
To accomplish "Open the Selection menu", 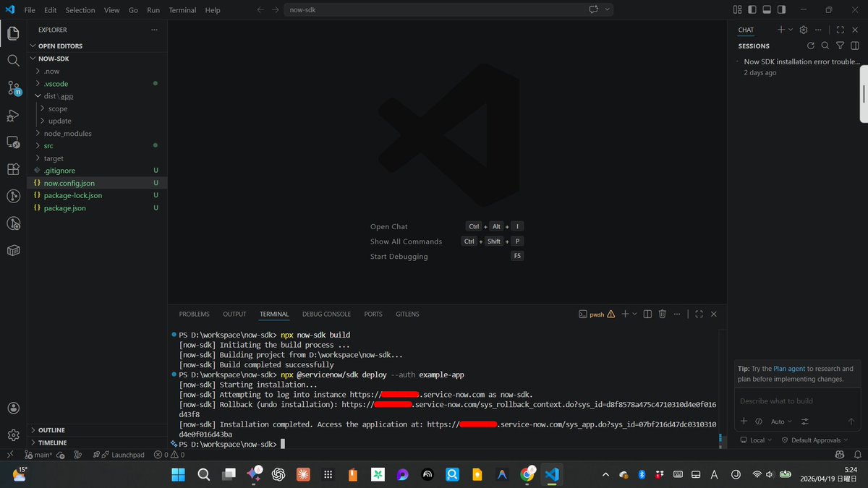I will pyautogui.click(x=80, y=10).
